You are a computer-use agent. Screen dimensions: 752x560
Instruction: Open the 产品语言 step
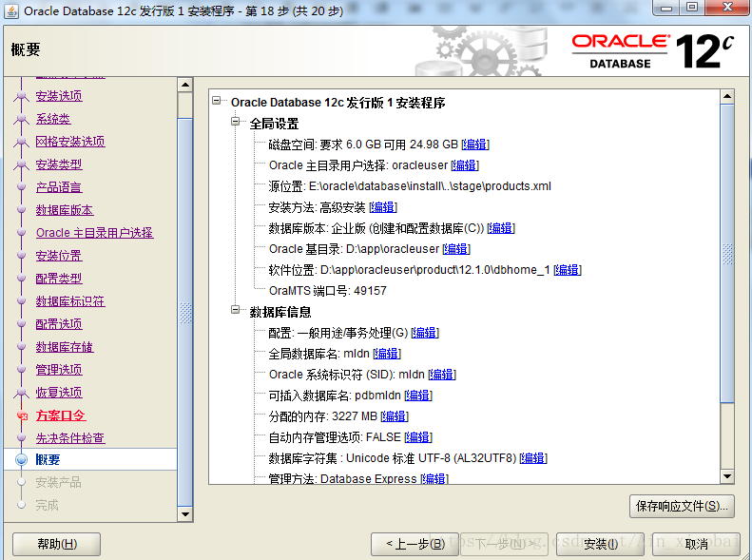59,187
